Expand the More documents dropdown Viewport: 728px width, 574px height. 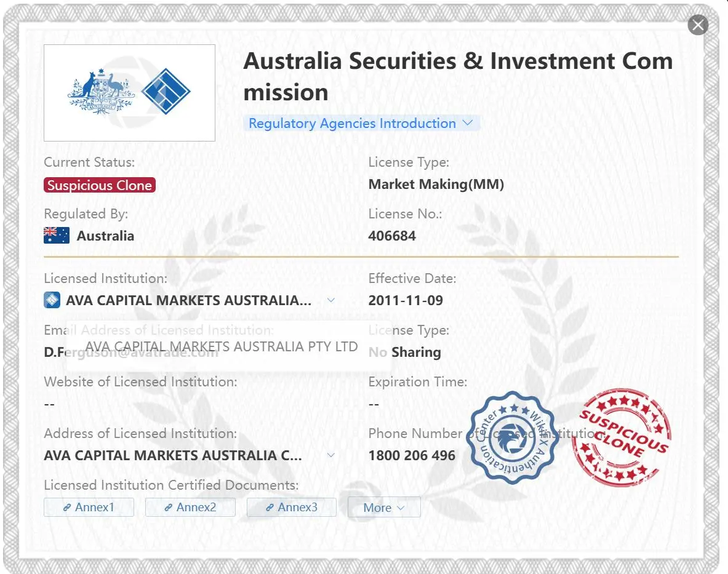pos(385,508)
